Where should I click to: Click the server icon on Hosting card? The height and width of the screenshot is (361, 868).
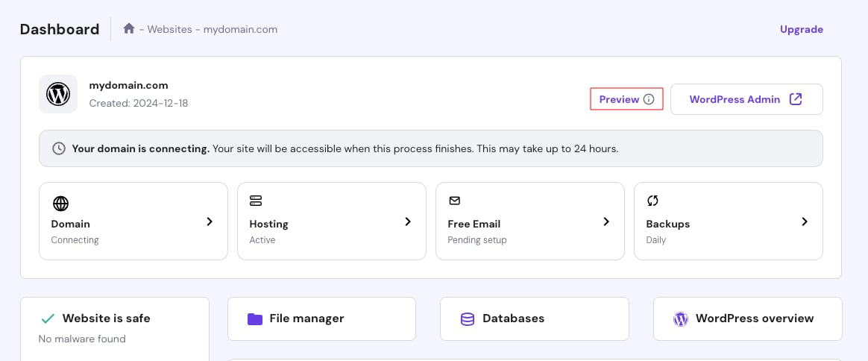click(257, 201)
